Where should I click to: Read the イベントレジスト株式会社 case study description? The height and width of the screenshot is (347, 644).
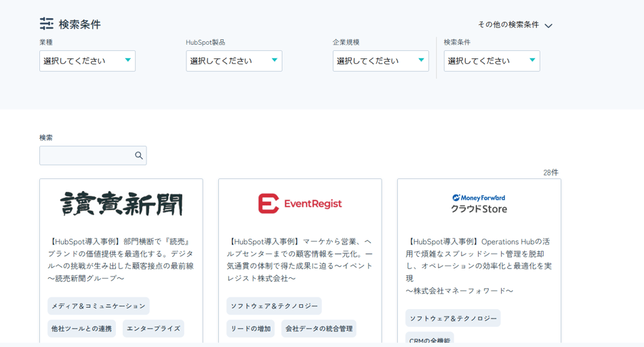pos(300,260)
